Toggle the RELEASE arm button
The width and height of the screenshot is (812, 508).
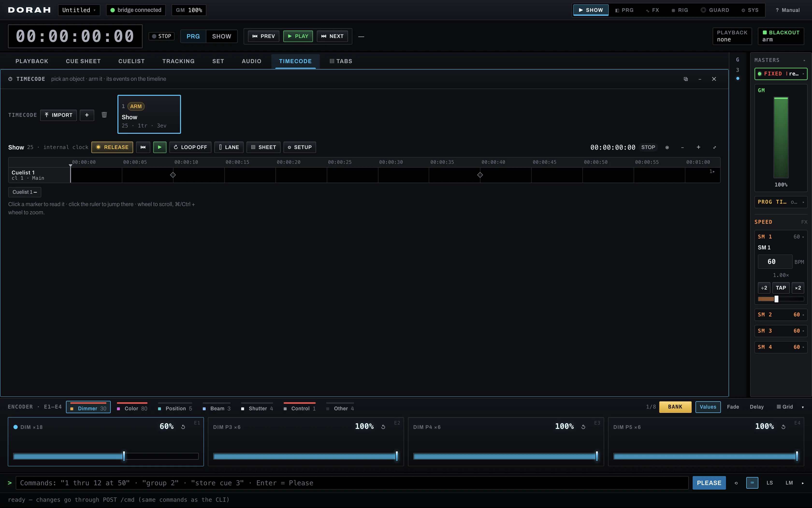[112, 147]
